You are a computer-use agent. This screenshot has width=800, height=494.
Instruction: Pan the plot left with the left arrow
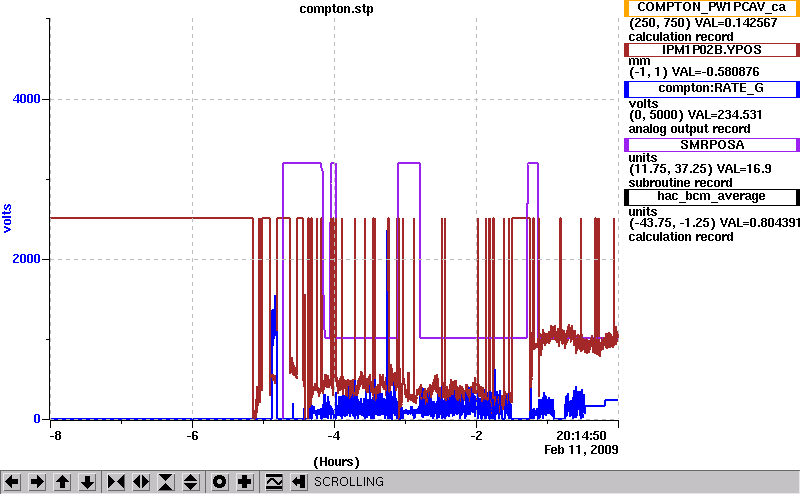[12, 482]
